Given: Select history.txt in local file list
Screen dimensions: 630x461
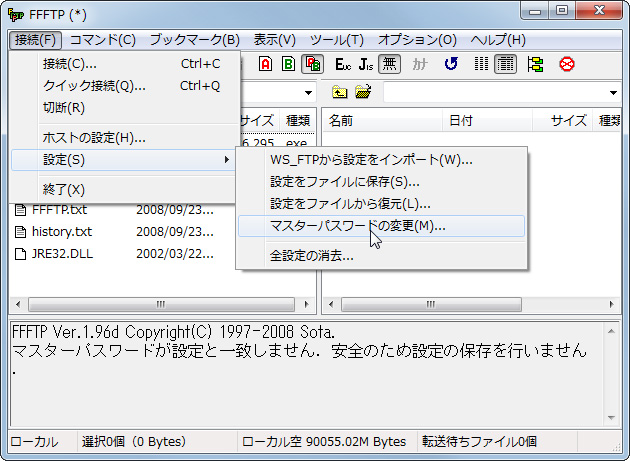Looking at the screenshot, I should pos(62,232).
